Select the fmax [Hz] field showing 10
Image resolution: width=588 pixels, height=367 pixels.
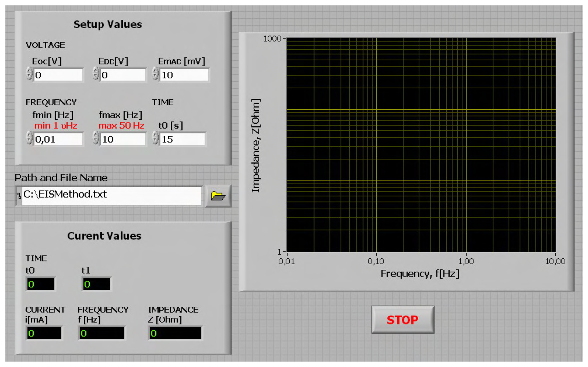[x=122, y=139]
